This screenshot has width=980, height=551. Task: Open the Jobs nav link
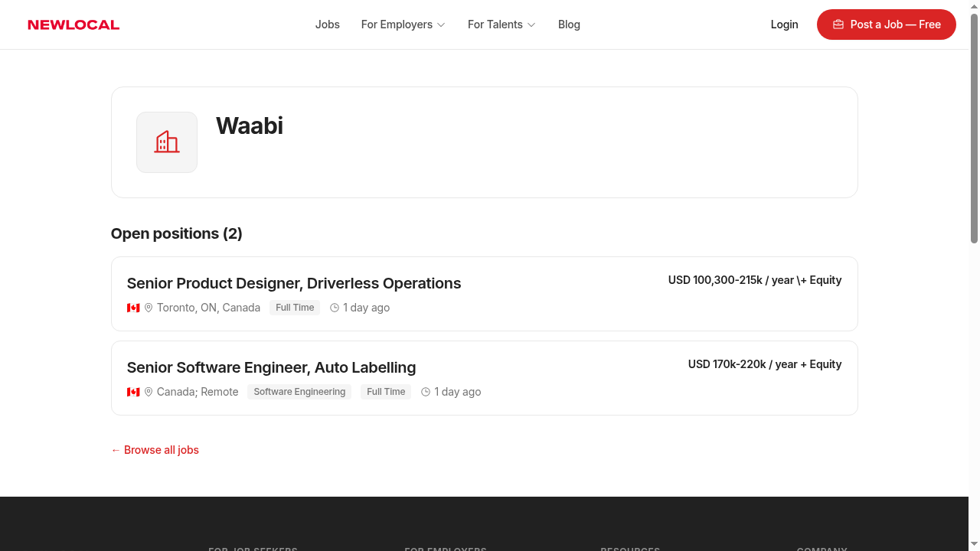pyautogui.click(x=327, y=24)
